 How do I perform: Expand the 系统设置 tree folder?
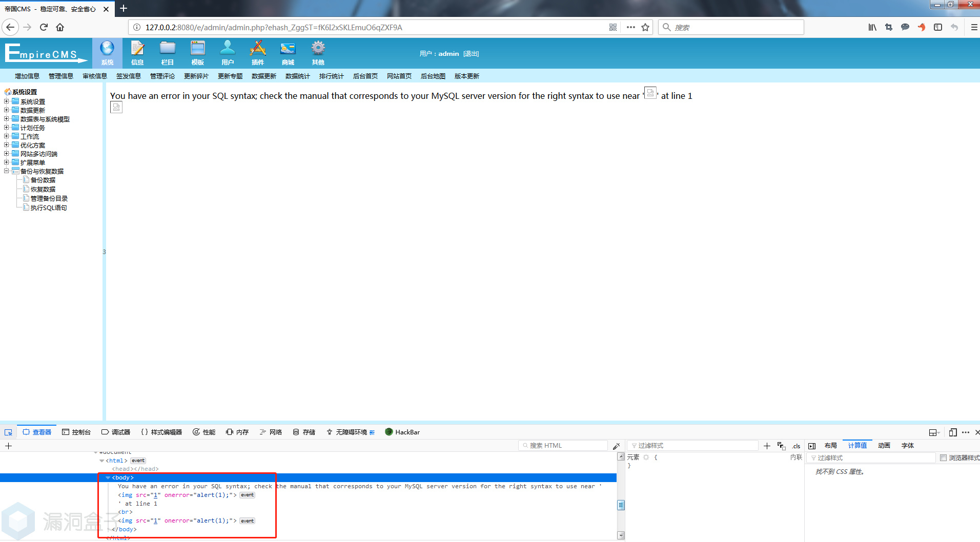[7, 101]
